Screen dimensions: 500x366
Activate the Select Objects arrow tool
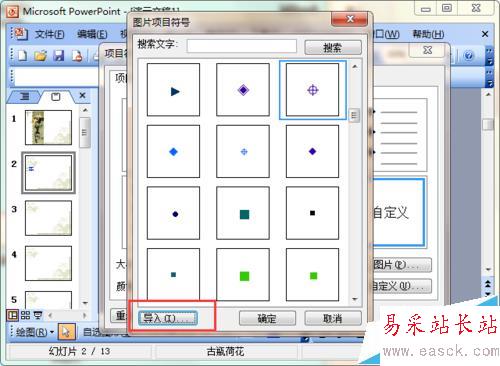(x=66, y=332)
